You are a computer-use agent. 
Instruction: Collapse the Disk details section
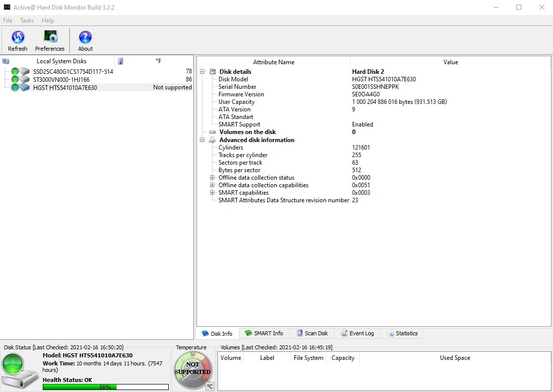coord(201,71)
